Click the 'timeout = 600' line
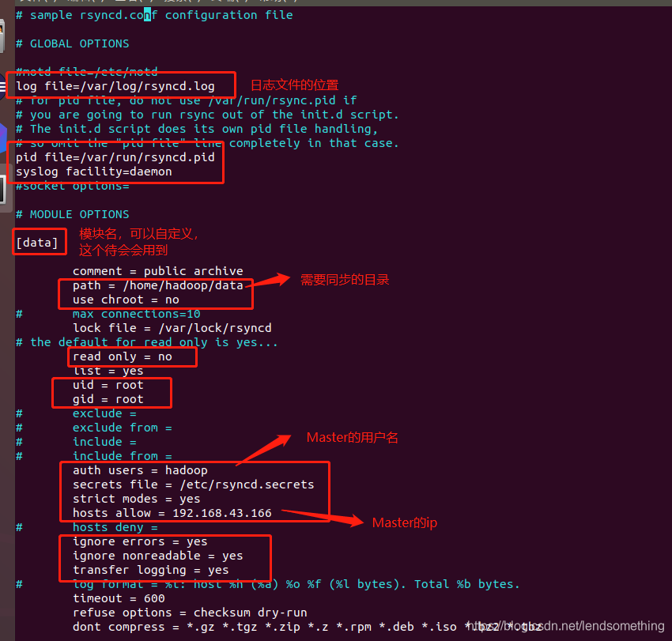Viewport: 672px width, 641px height. (119, 598)
